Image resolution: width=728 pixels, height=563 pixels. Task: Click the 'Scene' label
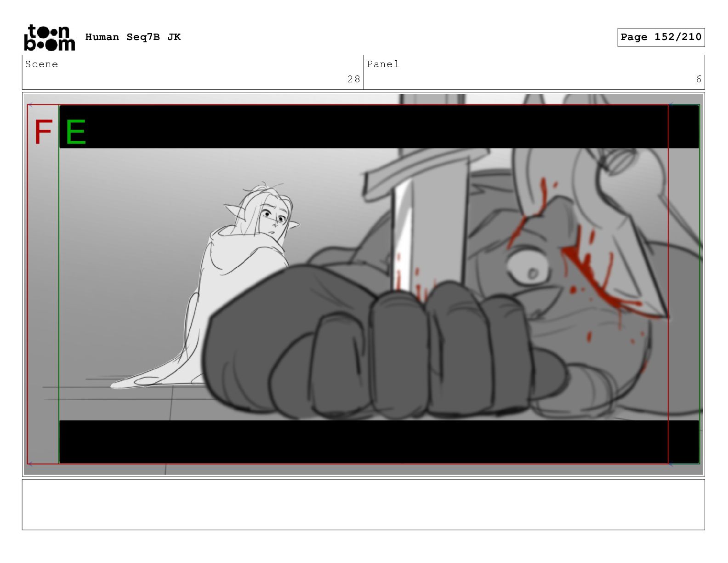click(42, 64)
